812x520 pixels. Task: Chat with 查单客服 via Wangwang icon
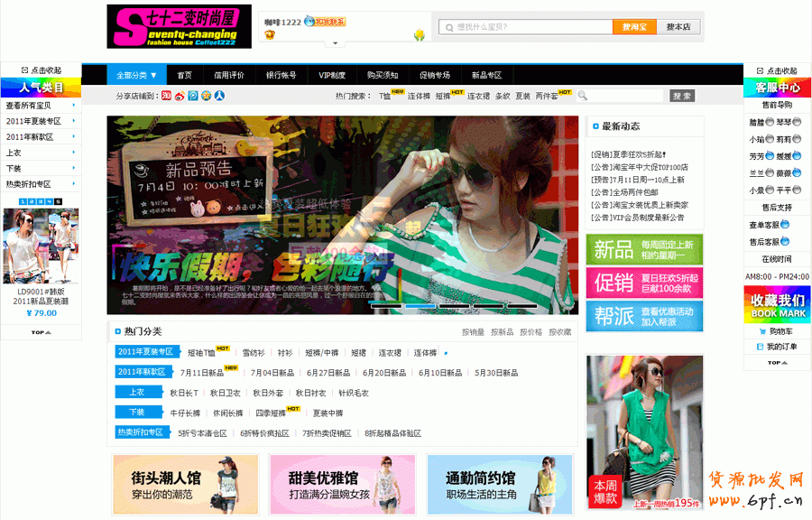click(786, 225)
